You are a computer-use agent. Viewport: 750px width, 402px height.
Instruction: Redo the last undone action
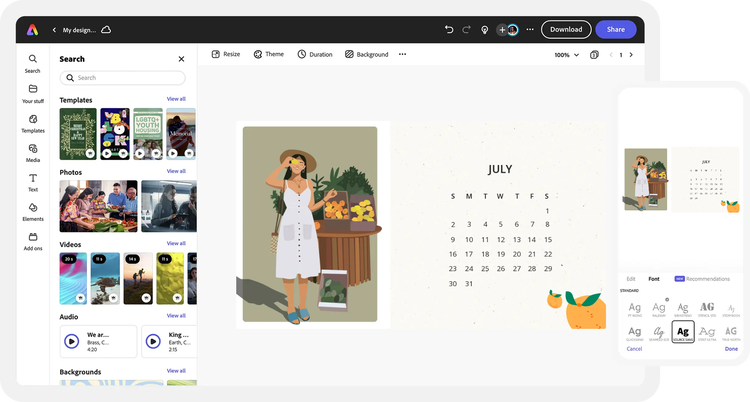click(466, 30)
